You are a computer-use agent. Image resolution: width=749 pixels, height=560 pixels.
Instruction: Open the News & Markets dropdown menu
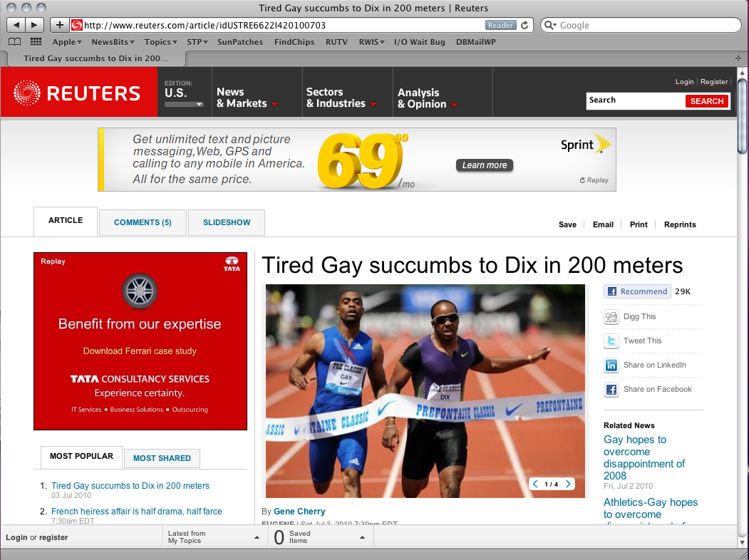tap(247, 98)
